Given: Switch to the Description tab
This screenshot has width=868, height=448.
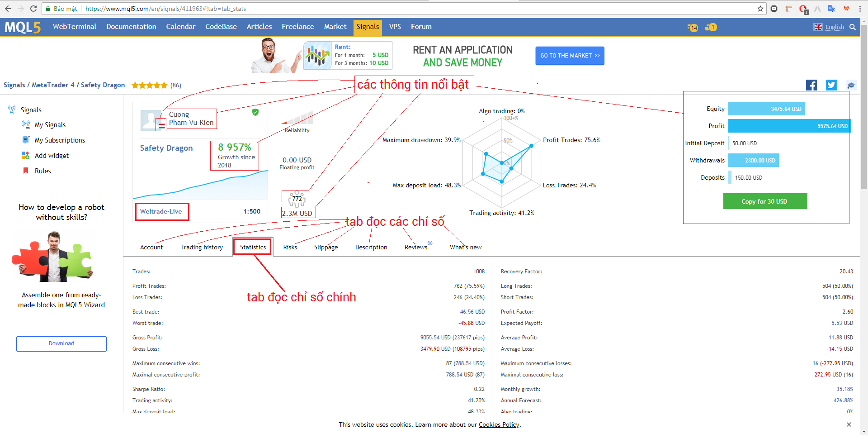Looking at the screenshot, I should tap(371, 247).
